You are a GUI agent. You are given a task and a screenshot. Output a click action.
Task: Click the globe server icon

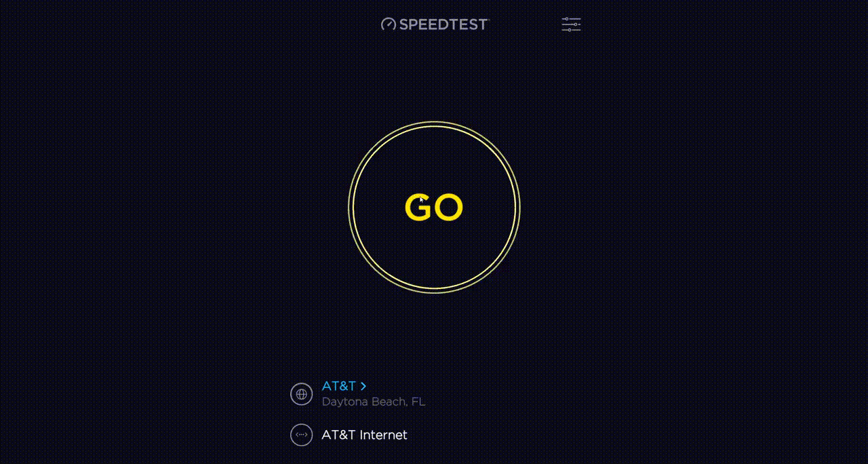pyautogui.click(x=301, y=394)
